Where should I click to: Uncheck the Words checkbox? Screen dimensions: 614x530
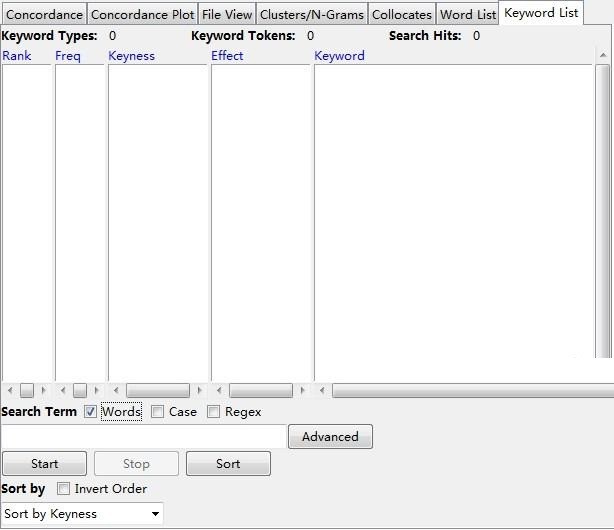91,412
